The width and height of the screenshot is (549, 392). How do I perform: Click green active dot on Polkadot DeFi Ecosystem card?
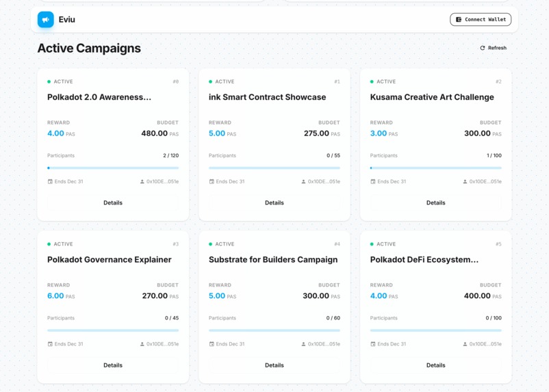(372, 244)
